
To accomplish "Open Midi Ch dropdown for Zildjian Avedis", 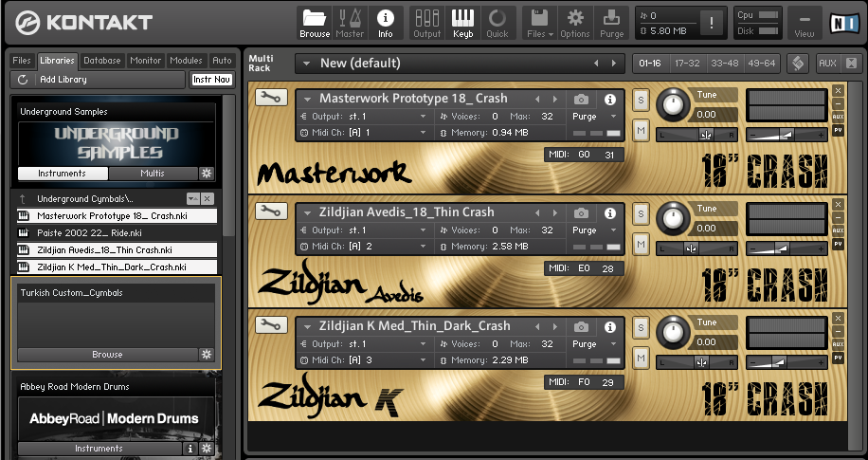I will coord(423,246).
